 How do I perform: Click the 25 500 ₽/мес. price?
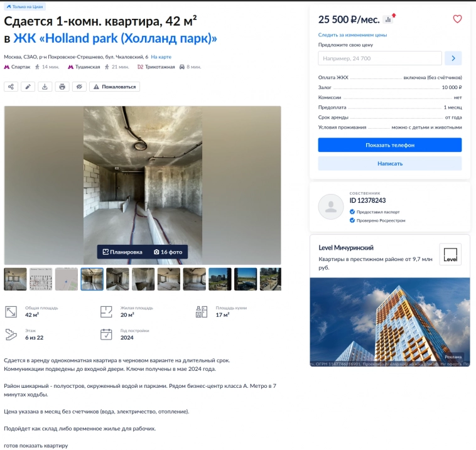[349, 19]
